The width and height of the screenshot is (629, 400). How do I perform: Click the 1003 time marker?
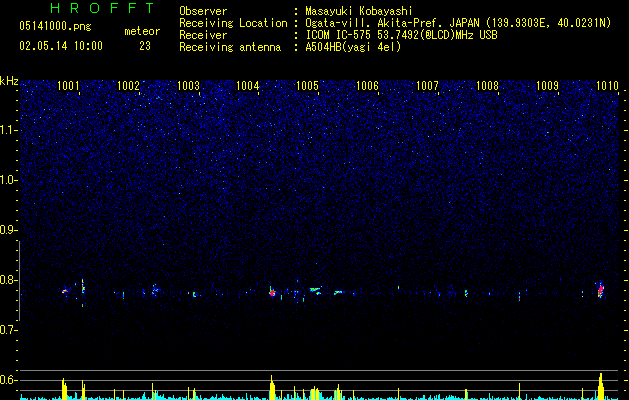[188, 85]
